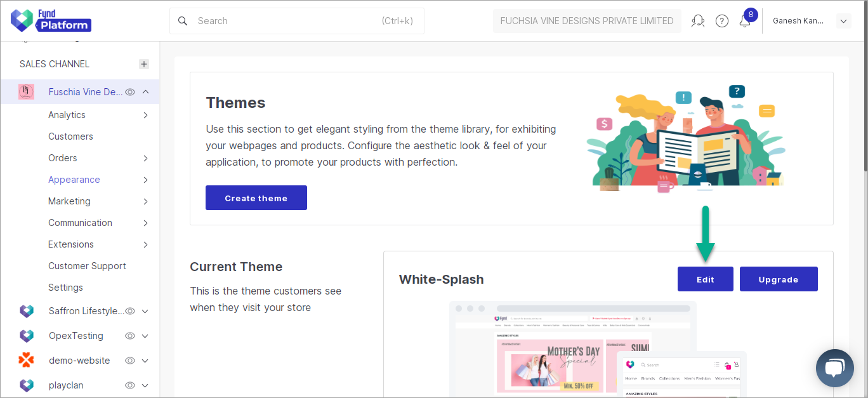Open Orders in the sidebar
Image resolution: width=868 pixels, height=398 pixels.
tap(63, 158)
